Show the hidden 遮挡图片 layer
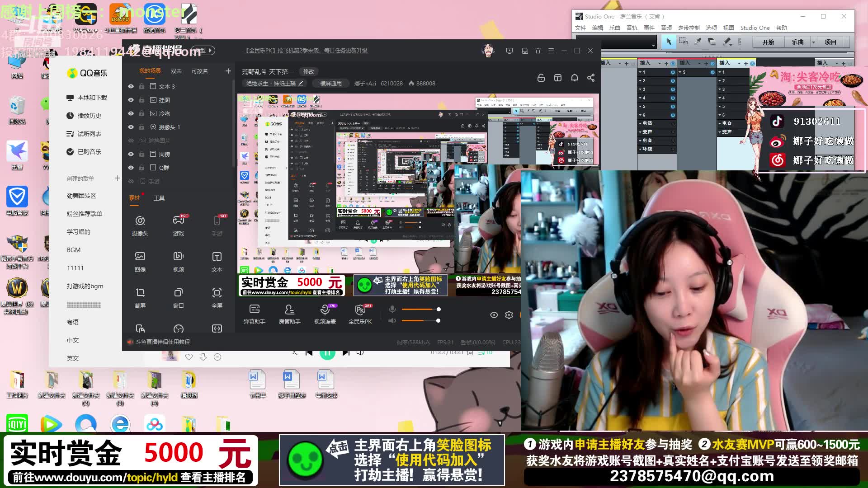 (131, 141)
